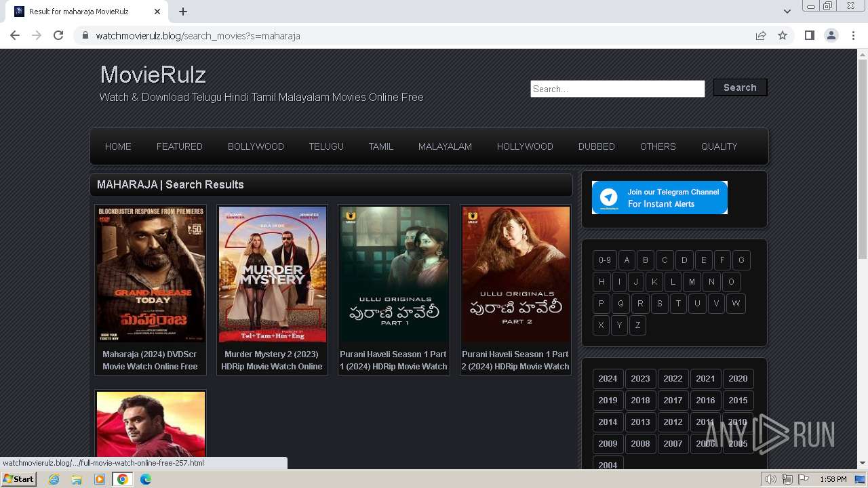Open Purani Haveli Part 2 poster
The height and width of the screenshot is (488, 868).
pyautogui.click(x=515, y=274)
